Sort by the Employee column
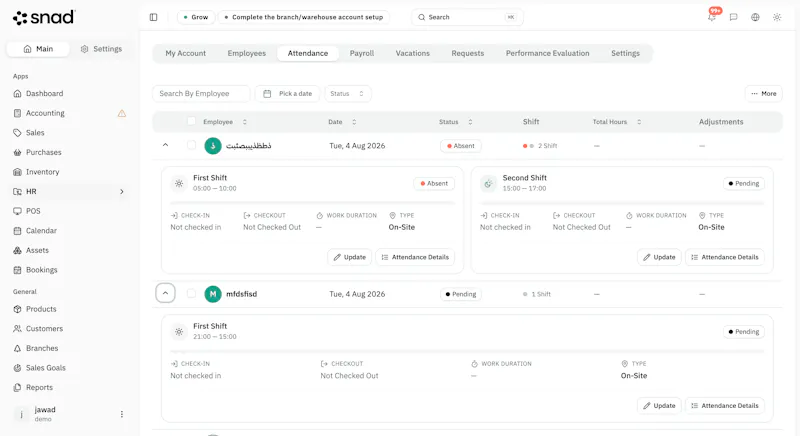 [x=225, y=122]
